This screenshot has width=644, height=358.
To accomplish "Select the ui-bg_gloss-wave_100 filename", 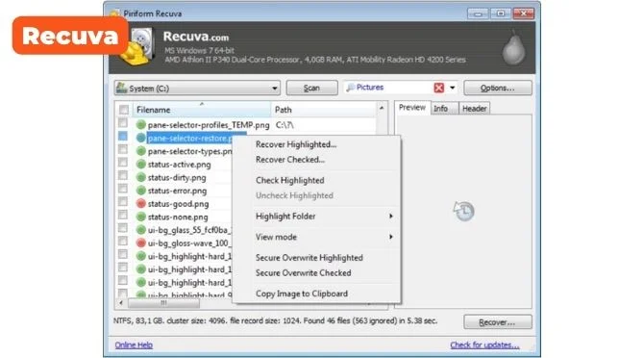I will point(189,243).
